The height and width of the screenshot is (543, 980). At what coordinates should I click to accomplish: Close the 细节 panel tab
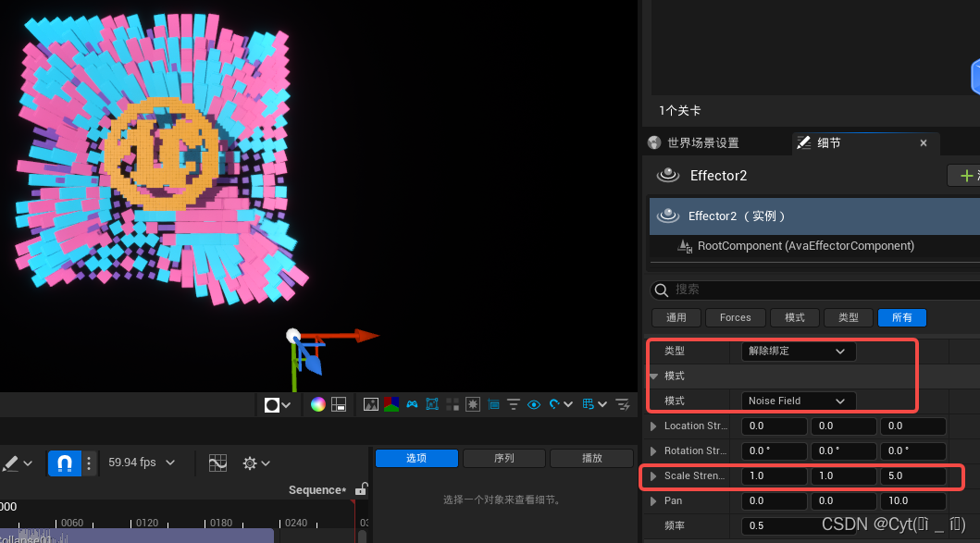tap(924, 143)
